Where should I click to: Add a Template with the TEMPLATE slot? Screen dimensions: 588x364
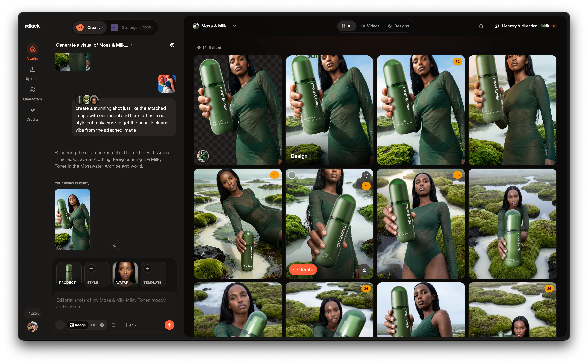153,275
